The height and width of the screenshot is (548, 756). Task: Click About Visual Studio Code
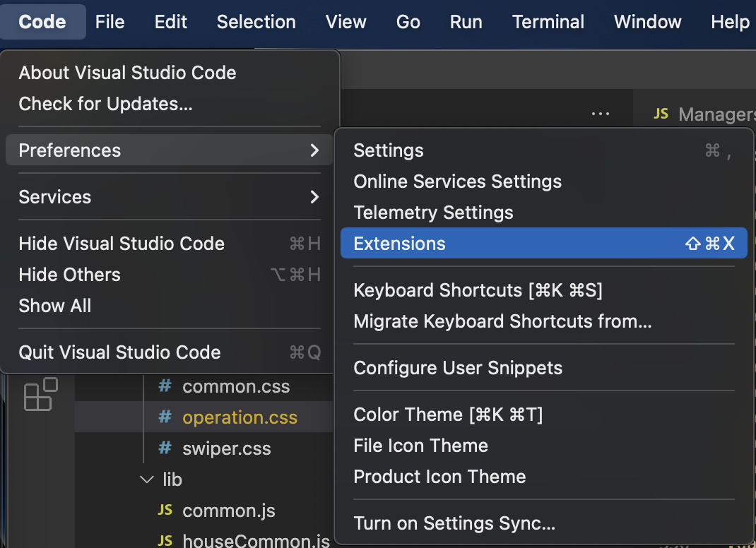[x=126, y=72]
